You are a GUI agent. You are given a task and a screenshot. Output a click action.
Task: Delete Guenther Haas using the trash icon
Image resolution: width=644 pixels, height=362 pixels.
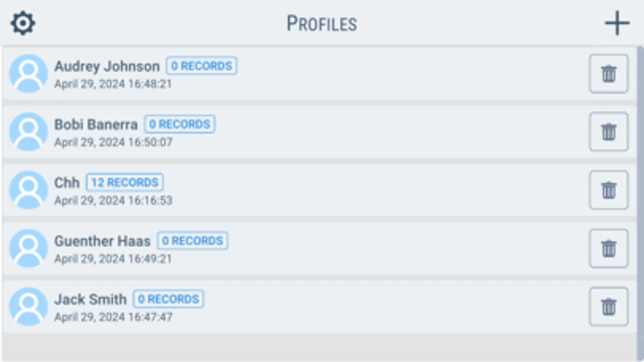[x=608, y=248]
